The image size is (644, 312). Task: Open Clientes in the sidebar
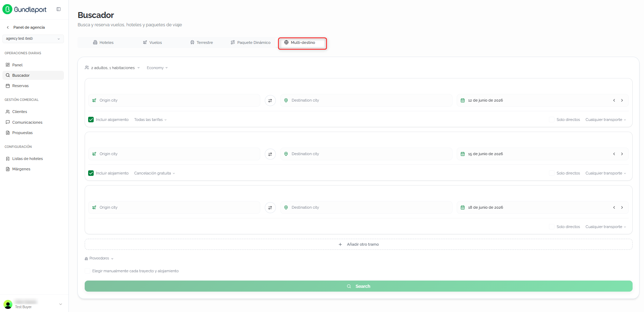[33, 112]
